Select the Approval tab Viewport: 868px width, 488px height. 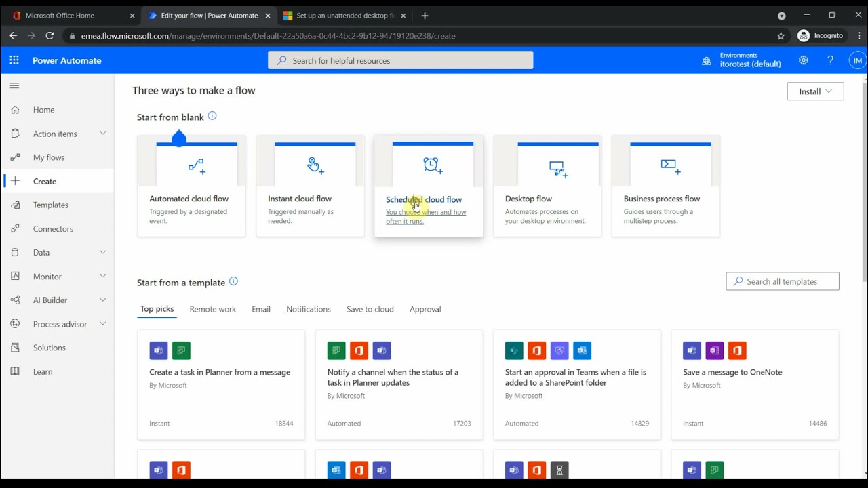(425, 309)
